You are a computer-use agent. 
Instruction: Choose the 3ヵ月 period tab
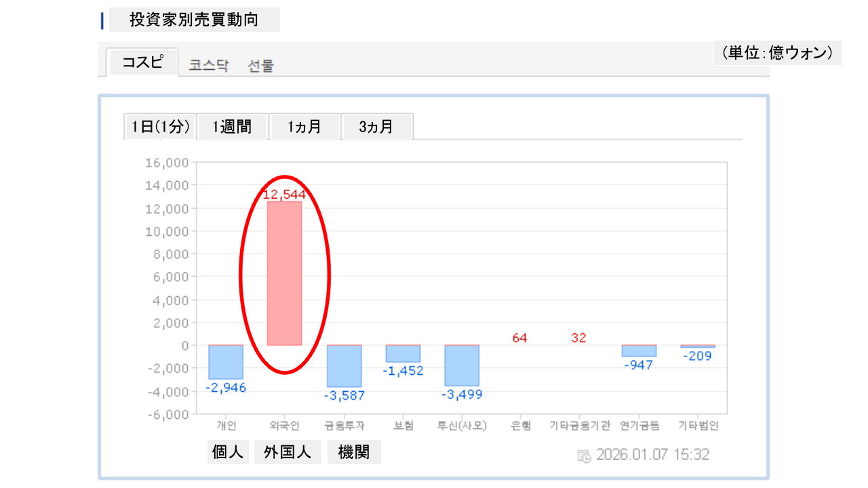[x=376, y=127]
